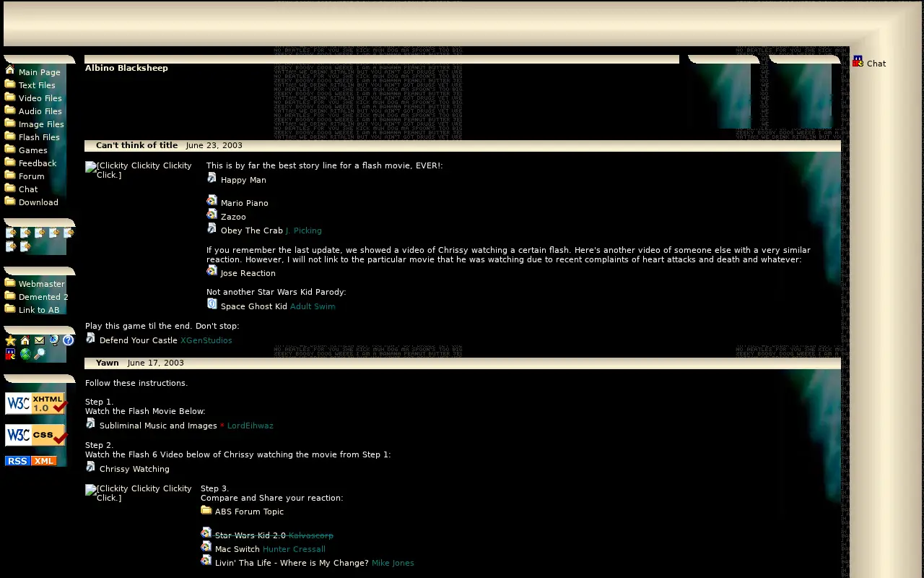Click the Chat link at top right
Screen dimensions: 924x578
click(876, 64)
